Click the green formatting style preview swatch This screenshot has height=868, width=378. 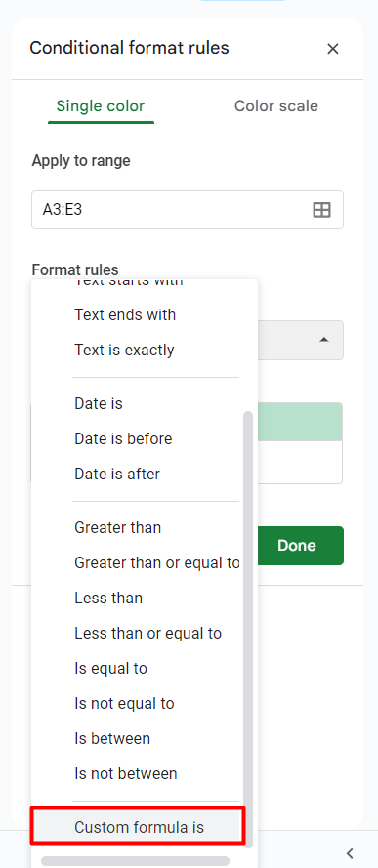pos(301,422)
